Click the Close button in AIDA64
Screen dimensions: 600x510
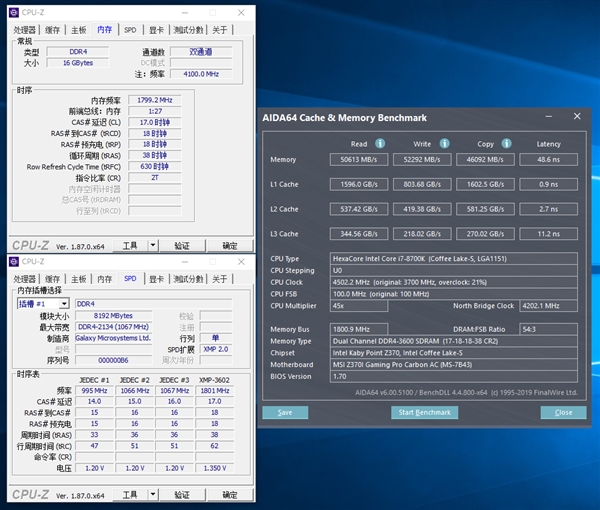(563, 412)
